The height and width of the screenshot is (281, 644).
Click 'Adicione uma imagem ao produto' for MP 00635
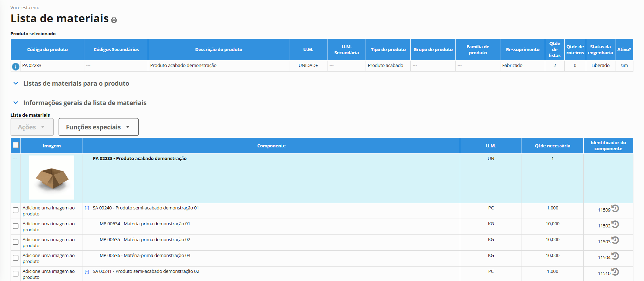click(48, 243)
